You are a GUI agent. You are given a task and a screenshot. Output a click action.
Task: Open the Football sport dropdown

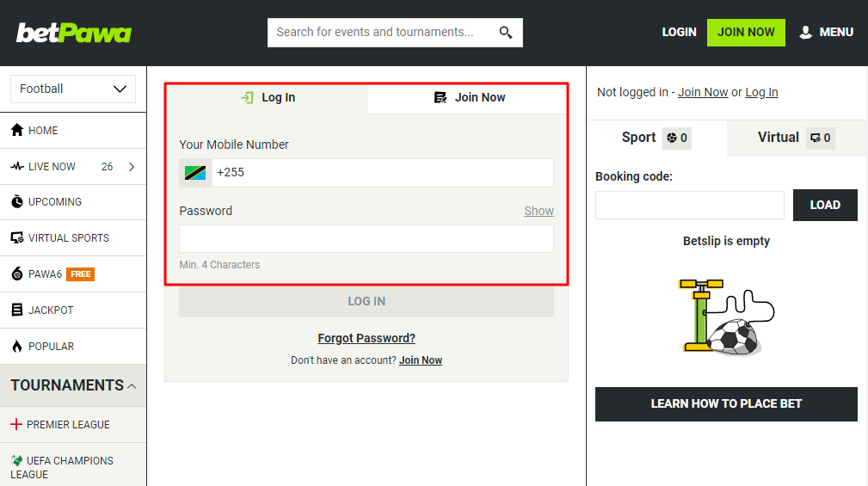pos(73,89)
